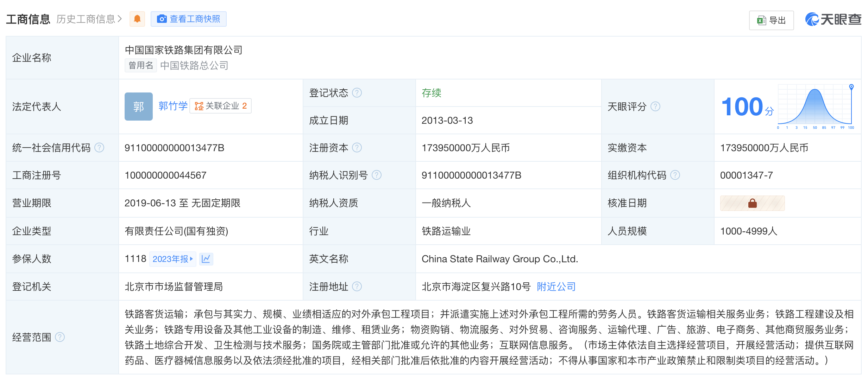Image resolution: width=868 pixels, height=379 pixels.
Task: Open 附近公司 nearby companies link
Action: pos(556,287)
